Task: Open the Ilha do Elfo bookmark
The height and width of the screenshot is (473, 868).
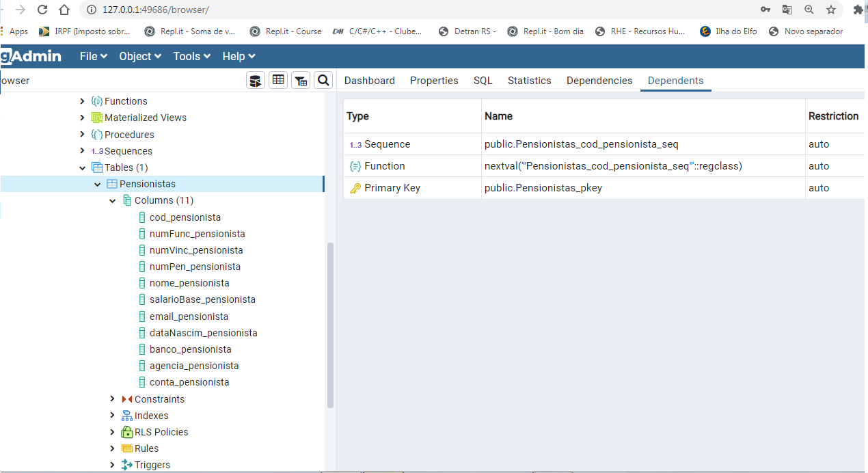Action: [x=729, y=31]
